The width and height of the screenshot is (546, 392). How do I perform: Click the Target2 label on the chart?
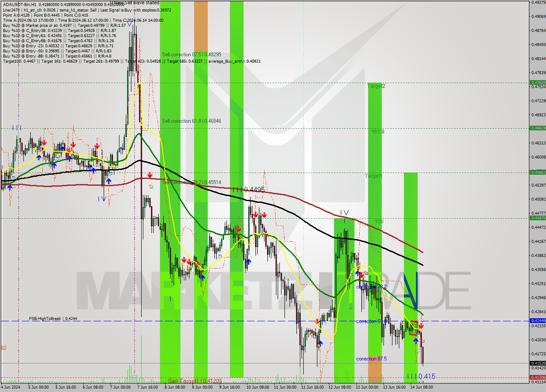point(376,86)
